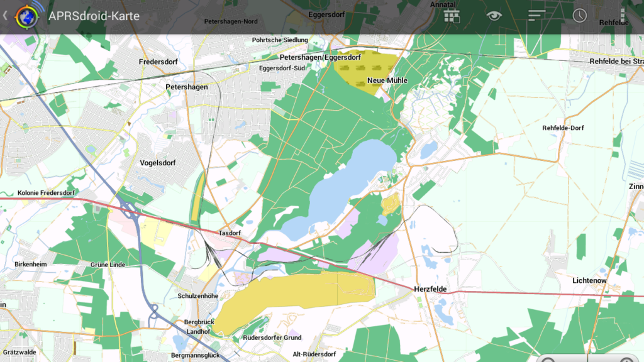Image resolution: width=644 pixels, height=362 pixels.
Task: Click the Bergmannsglück label
Action: [195, 356]
